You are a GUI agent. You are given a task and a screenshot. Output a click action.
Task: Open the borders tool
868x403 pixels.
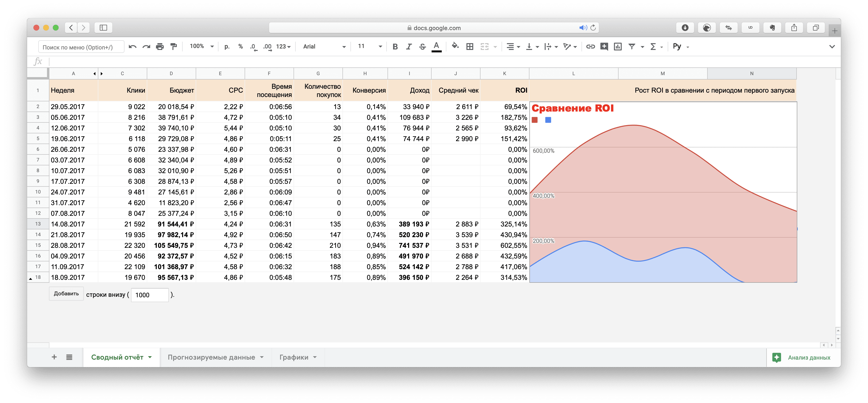(x=470, y=47)
